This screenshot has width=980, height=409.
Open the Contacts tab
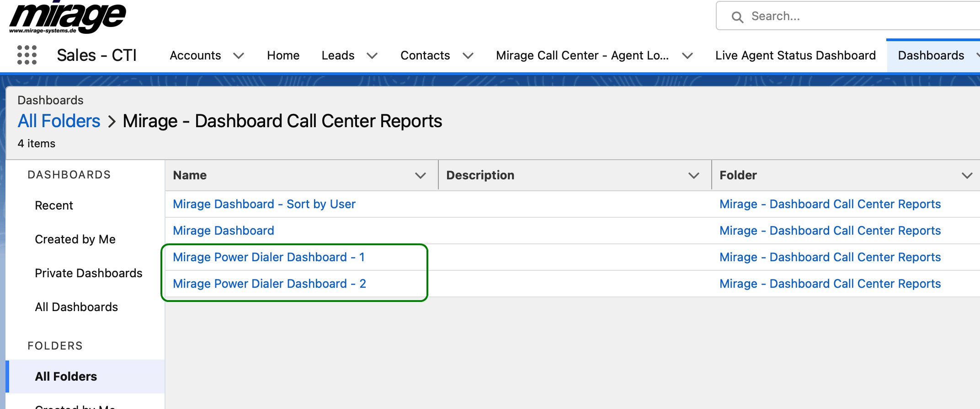pos(425,55)
